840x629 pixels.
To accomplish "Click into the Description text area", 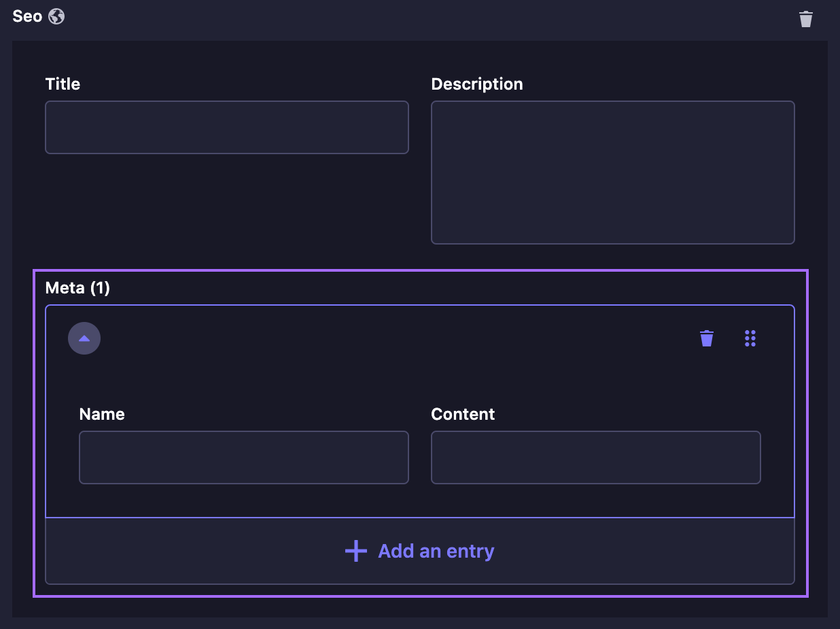I will [x=612, y=173].
